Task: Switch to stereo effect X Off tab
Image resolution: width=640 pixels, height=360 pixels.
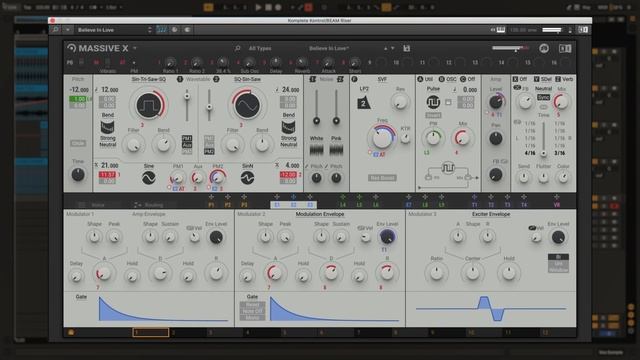Action: (x=520, y=79)
